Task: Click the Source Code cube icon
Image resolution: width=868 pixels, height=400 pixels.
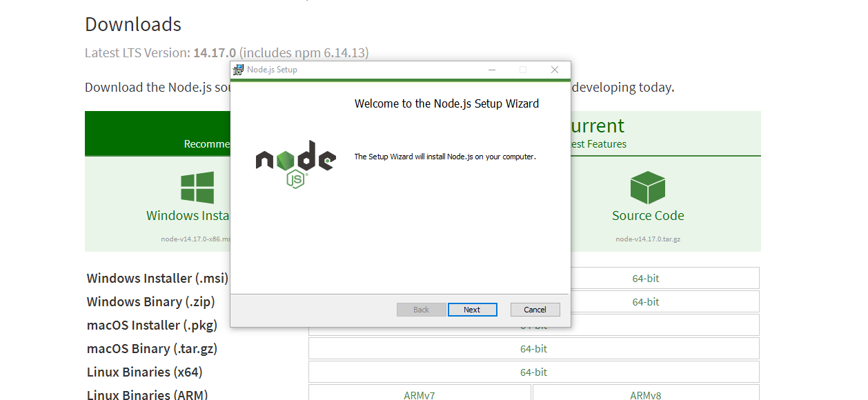Action: 648,187
